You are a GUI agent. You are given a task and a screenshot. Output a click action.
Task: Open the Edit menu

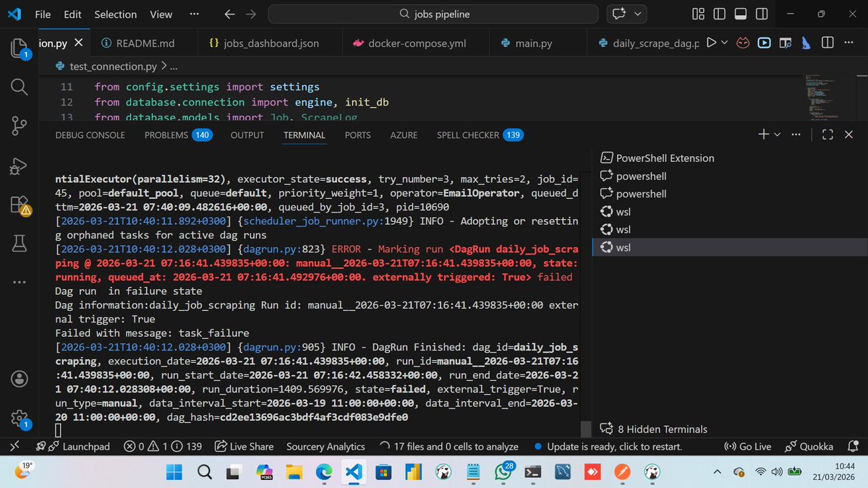[x=72, y=14]
